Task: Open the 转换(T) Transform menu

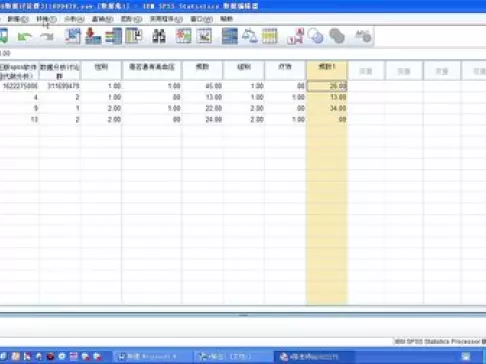Action: [x=46, y=19]
